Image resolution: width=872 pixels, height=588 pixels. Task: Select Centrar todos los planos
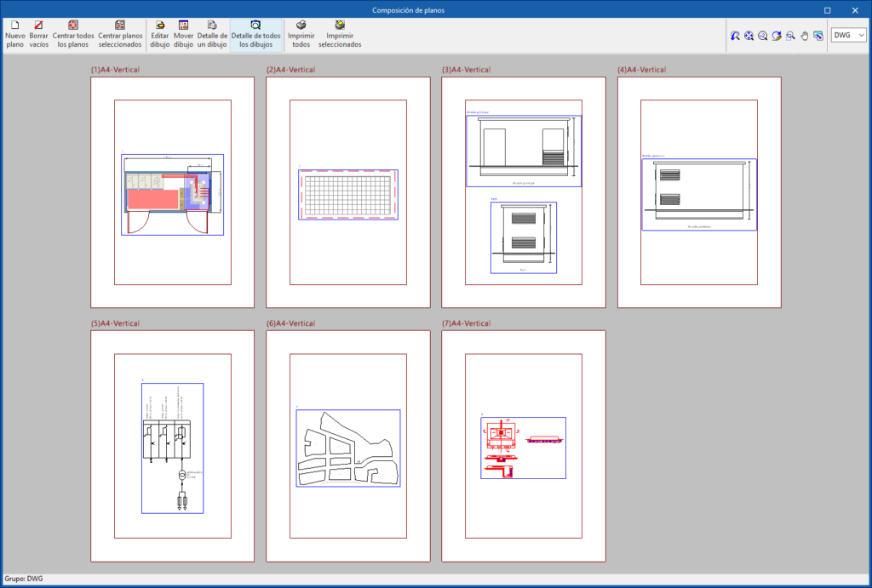73,34
